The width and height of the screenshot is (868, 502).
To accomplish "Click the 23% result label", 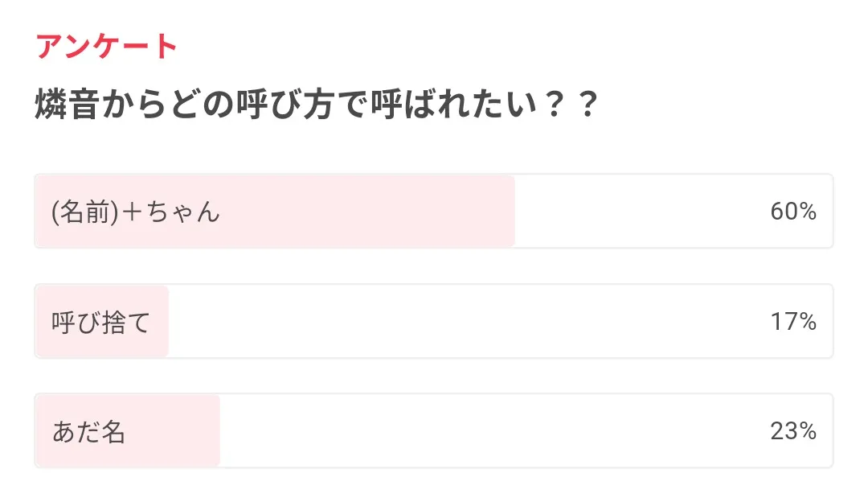I will tap(793, 432).
